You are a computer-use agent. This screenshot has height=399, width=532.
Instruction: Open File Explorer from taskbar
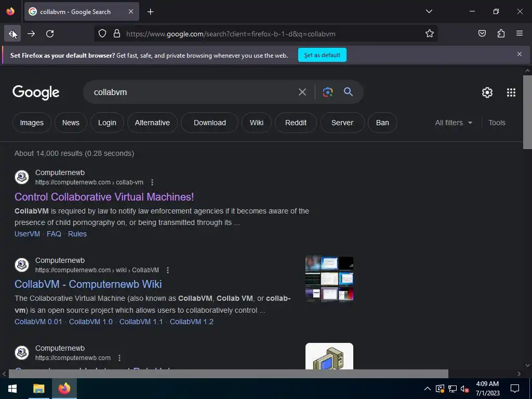click(x=38, y=389)
